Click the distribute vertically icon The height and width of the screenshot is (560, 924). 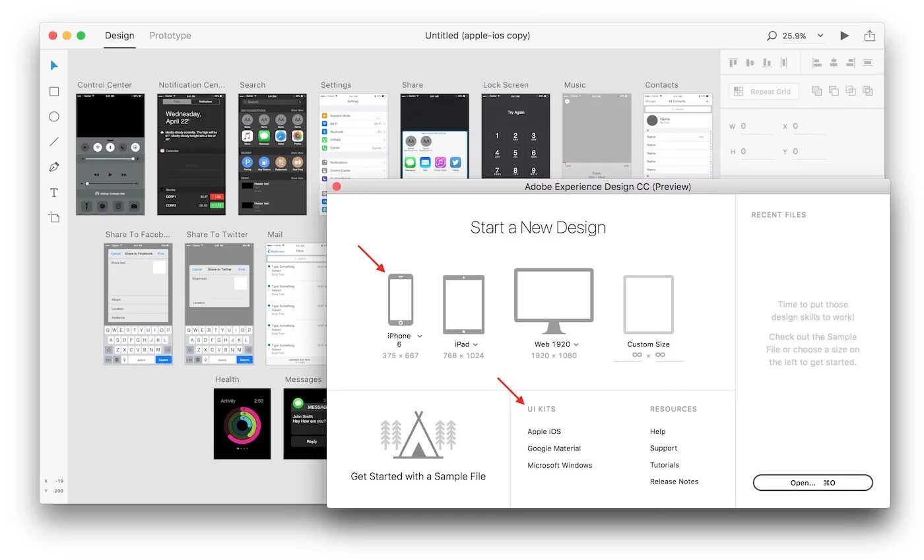pos(784,63)
